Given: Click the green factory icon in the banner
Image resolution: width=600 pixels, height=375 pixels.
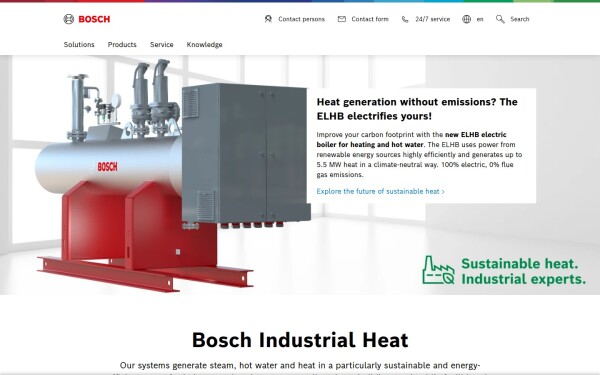Looking at the screenshot, I should [x=438, y=270].
